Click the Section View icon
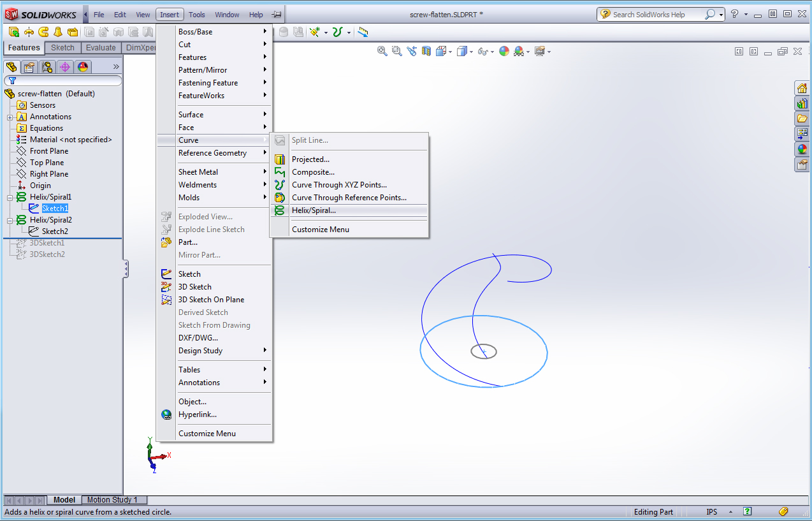The width and height of the screenshot is (812, 521). (426, 51)
